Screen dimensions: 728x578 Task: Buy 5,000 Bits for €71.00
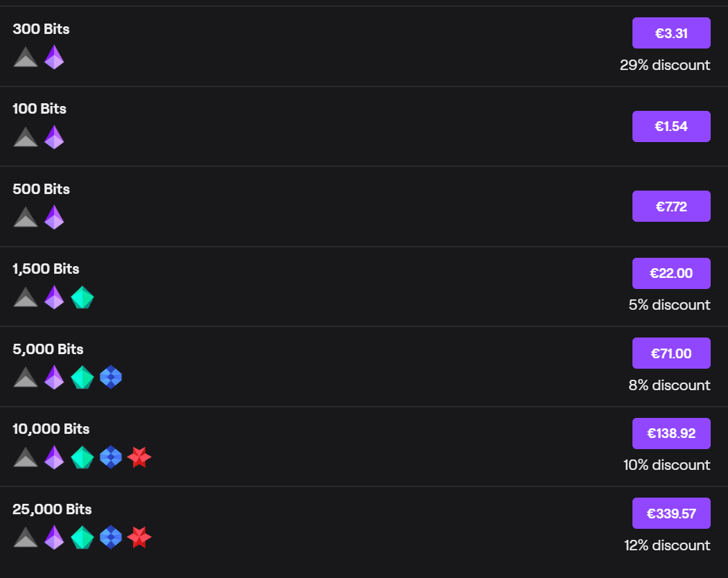click(x=671, y=353)
